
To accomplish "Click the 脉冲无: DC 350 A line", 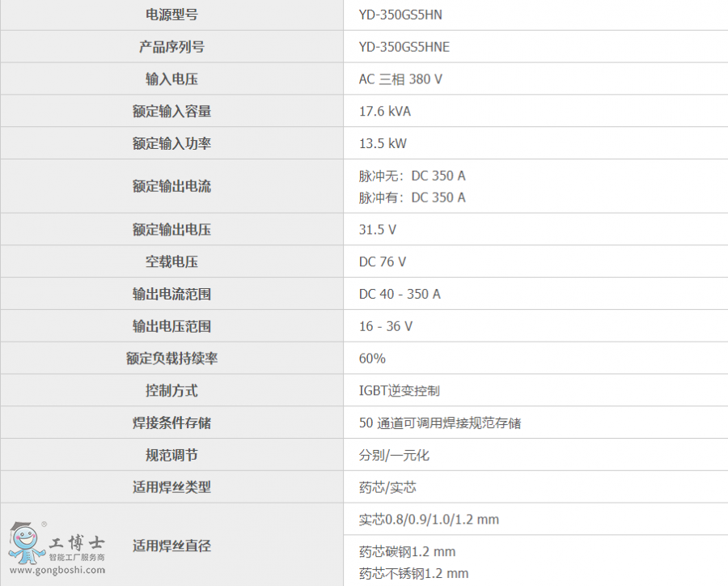I will [x=412, y=176].
